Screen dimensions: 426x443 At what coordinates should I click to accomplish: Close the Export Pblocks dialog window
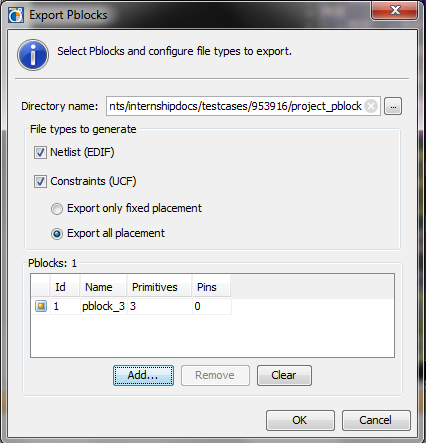tap(395, 10)
